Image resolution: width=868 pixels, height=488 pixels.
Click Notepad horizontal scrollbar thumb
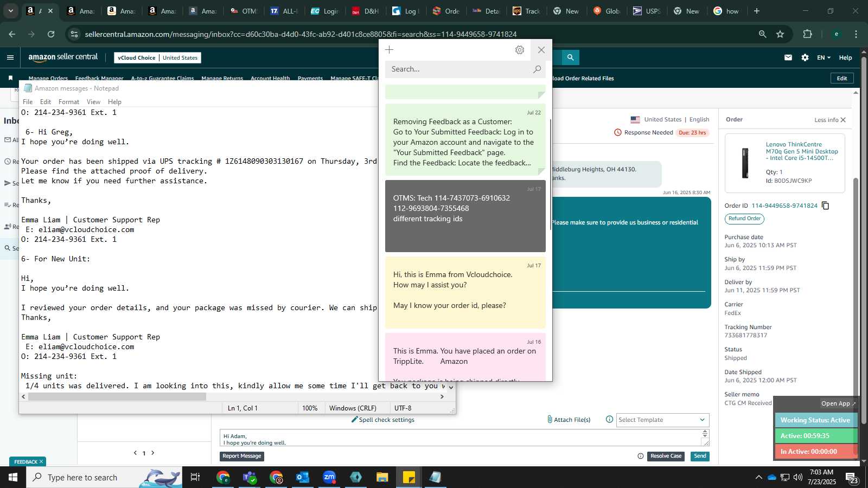click(x=117, y=397)
